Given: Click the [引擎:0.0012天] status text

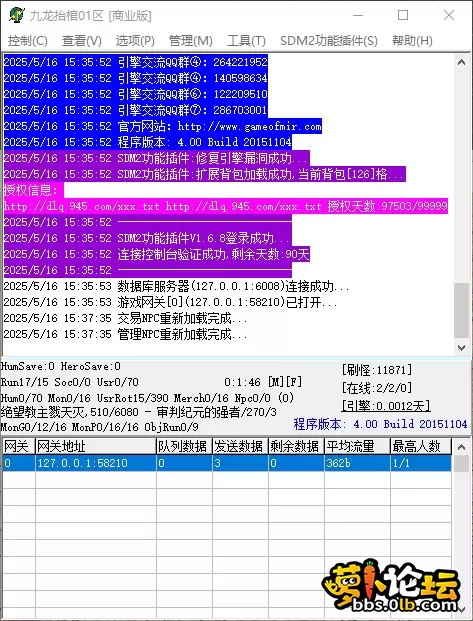Looking at the screenshot, I should tap(386, 406).
